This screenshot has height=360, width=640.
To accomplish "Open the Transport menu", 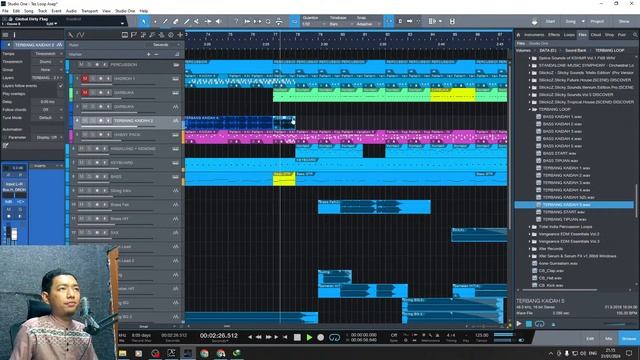I will point(89,11).
